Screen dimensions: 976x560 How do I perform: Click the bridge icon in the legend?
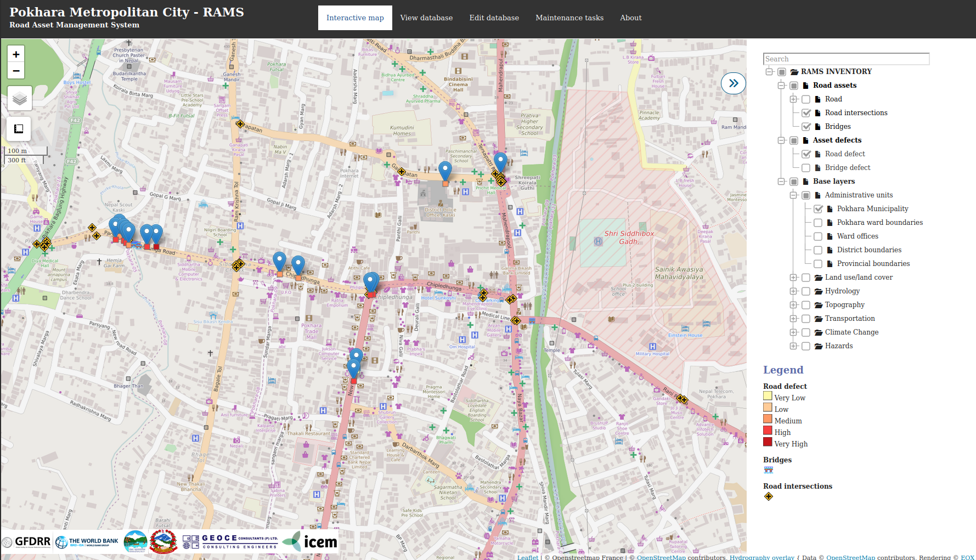tap(768, 470)
